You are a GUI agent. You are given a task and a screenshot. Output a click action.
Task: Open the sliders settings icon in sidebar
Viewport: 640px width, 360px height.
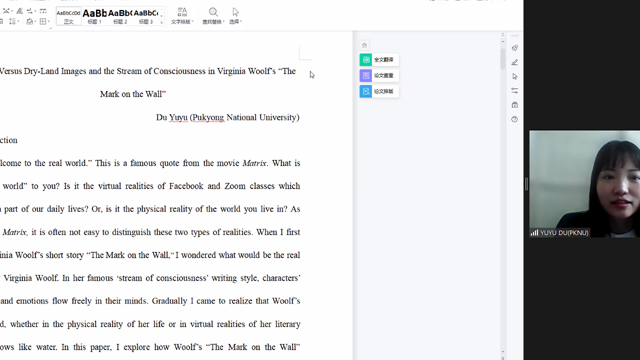click(515, 91)
